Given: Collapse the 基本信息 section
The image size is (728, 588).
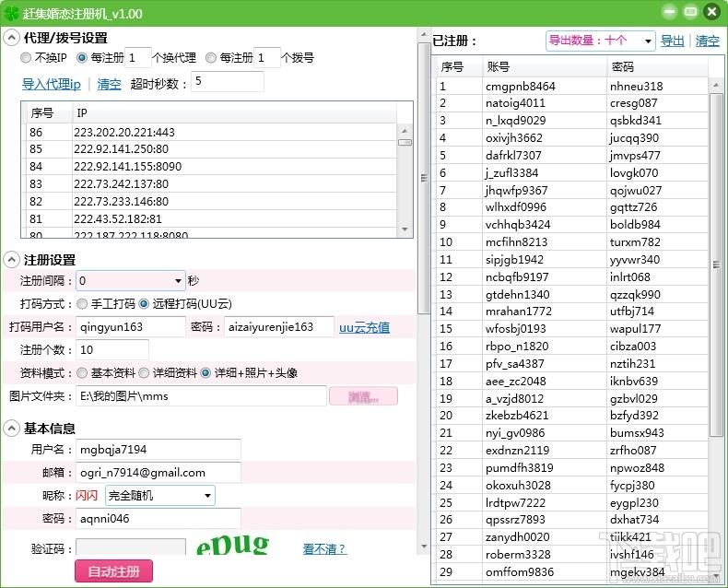Looking at the screenshot, I should coord(12,429).
